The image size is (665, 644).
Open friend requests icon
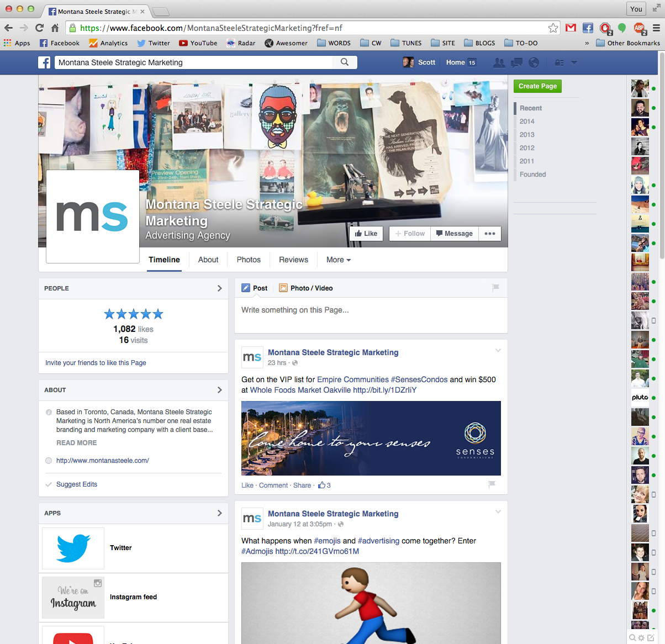[x=499, y=62]
